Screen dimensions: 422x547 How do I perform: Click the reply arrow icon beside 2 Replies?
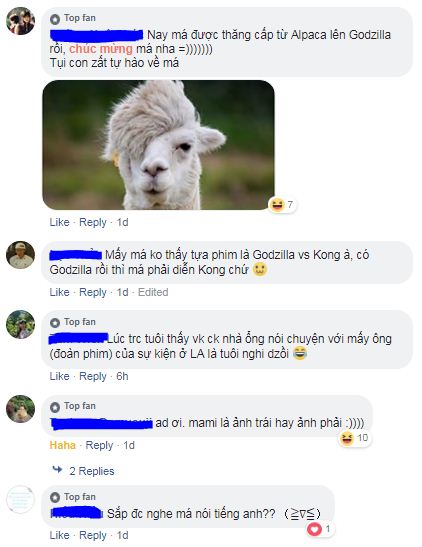point(57,470)
